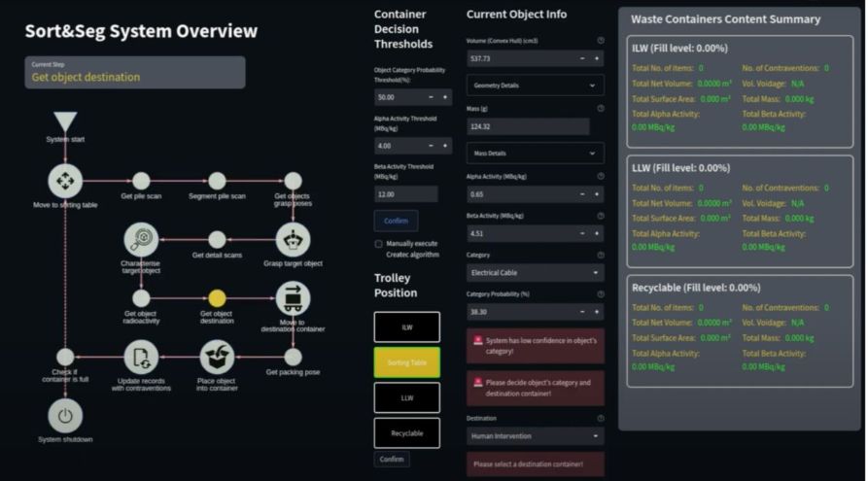Select the Move to sorting table icon

coord(65,181)
